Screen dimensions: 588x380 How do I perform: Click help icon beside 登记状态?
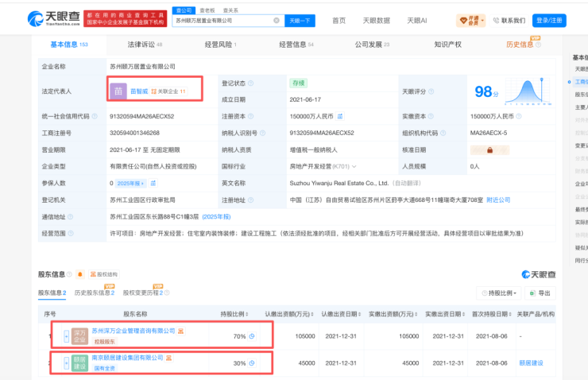click(x=250, y=83)
